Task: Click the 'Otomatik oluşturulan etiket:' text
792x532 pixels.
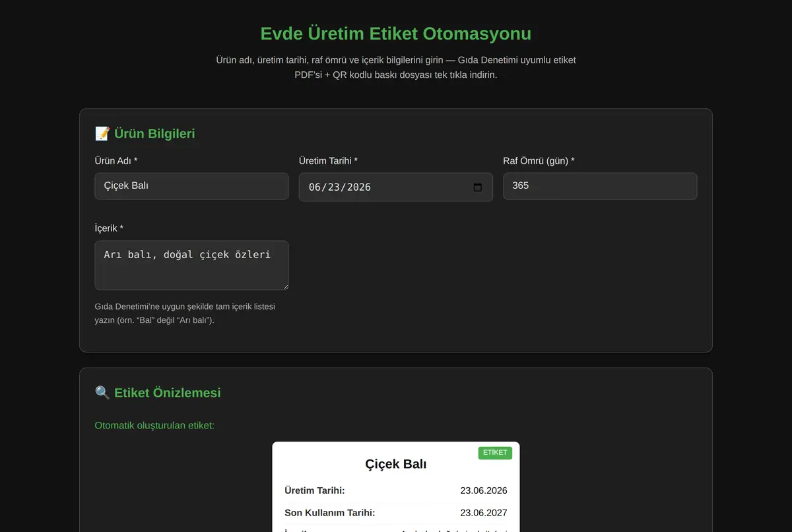Action: [154, 425]
